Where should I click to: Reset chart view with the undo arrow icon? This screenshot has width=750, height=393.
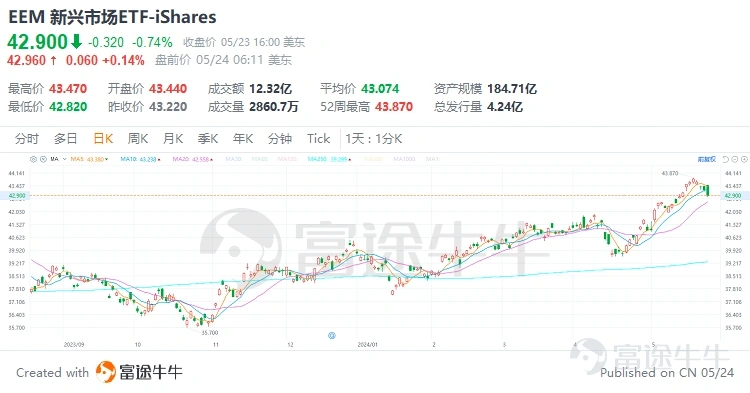(x=726, y=159)
